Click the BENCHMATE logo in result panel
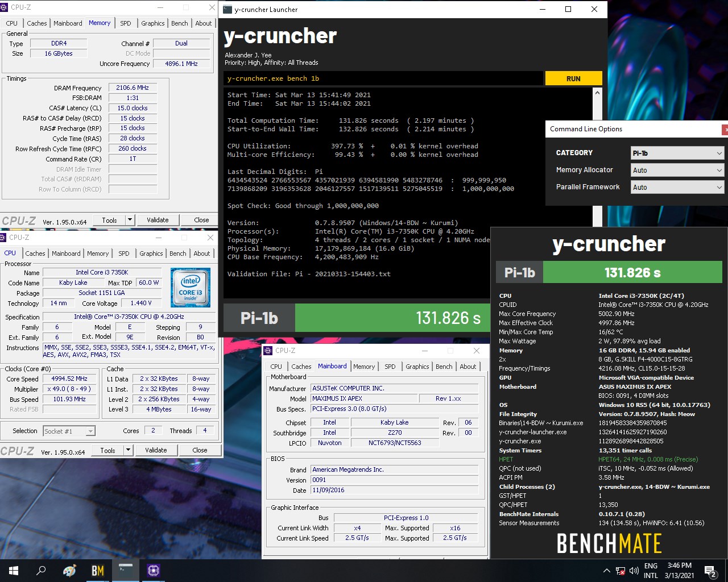This screenshot has width=728, height=582. [x=609, y=543]
